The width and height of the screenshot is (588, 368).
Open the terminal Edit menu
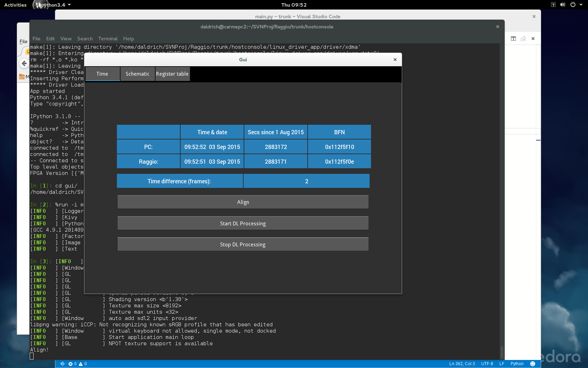[50, 39]
